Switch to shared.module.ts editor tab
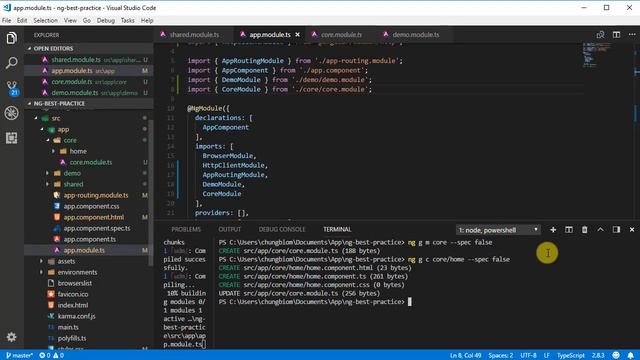 194,35
